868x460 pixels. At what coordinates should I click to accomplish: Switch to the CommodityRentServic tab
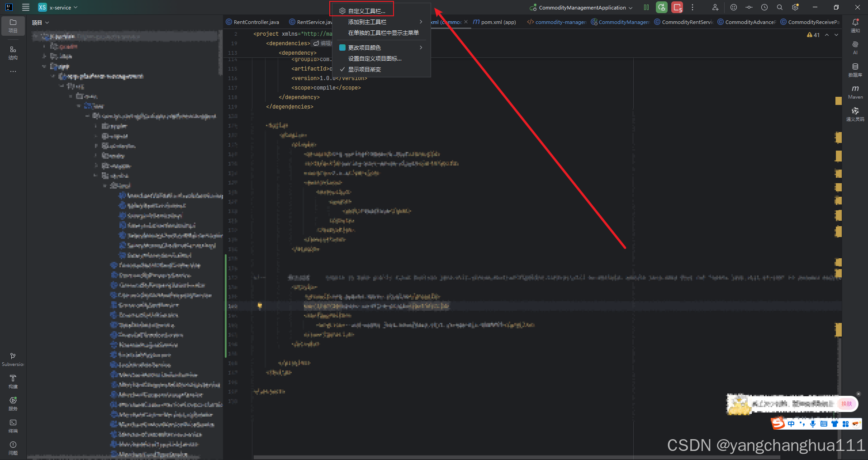683,22
